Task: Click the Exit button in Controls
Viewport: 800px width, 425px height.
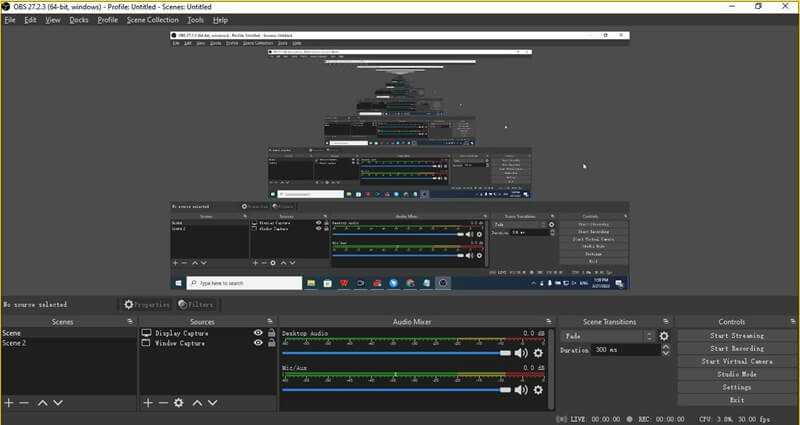Action: pos(737,400)
